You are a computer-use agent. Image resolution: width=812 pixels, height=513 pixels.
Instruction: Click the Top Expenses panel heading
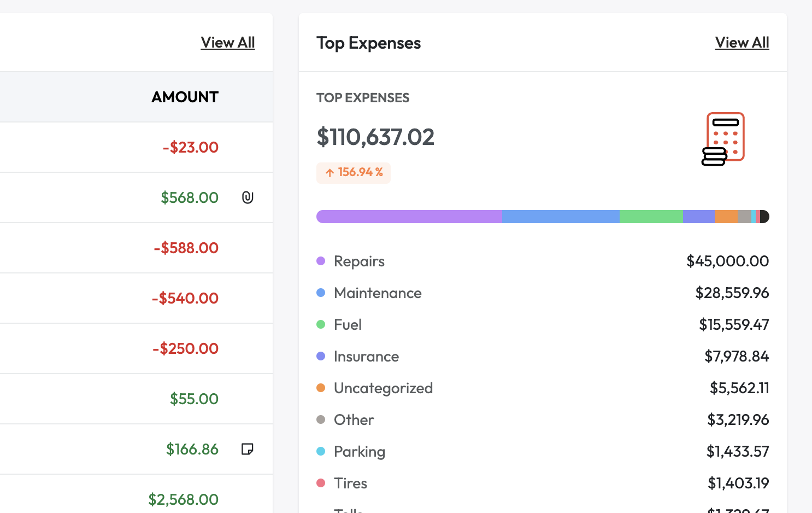pyautogui.click(x=369, y=43)
